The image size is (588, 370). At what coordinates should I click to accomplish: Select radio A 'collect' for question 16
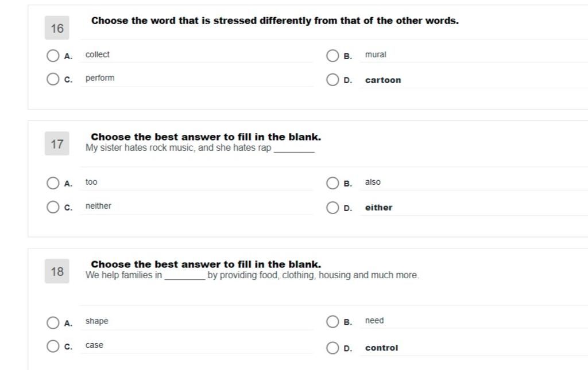[x=53, y=56]
